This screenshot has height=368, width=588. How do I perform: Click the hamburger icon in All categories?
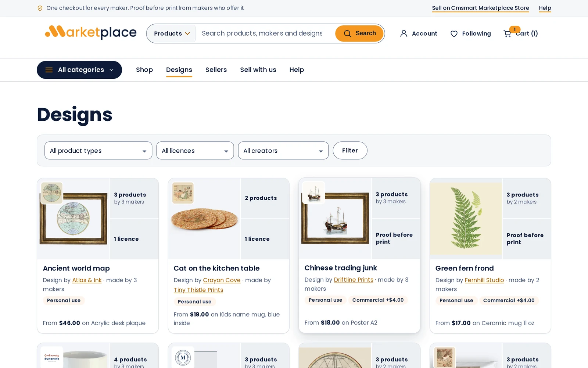(49, 70)
